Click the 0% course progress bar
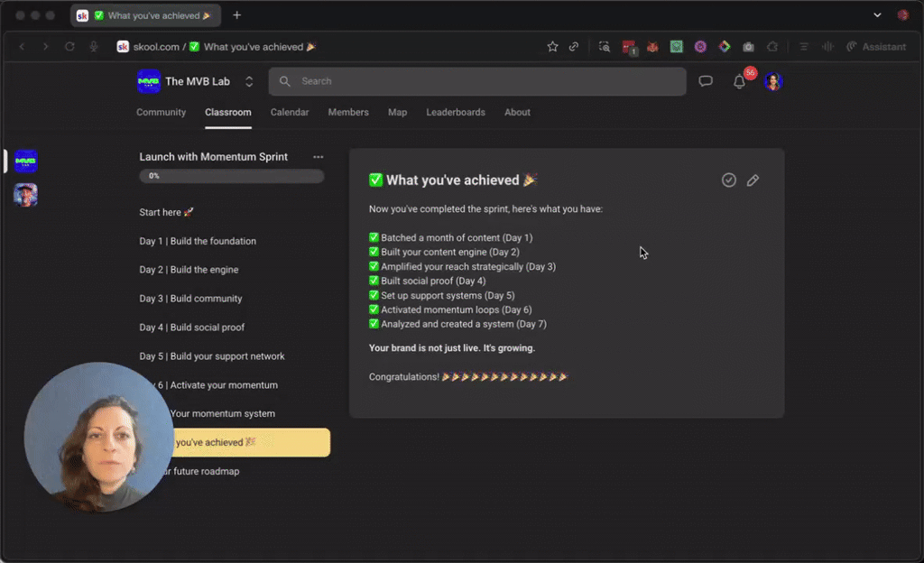 [x=232, y=176]
